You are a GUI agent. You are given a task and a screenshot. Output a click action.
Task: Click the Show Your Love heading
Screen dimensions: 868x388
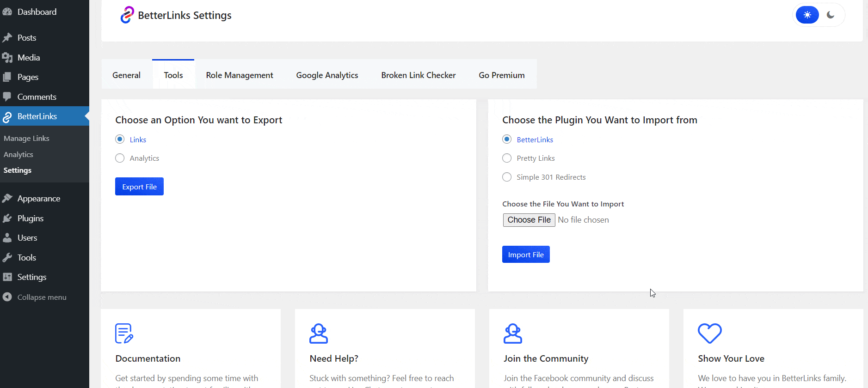[731, 358]
